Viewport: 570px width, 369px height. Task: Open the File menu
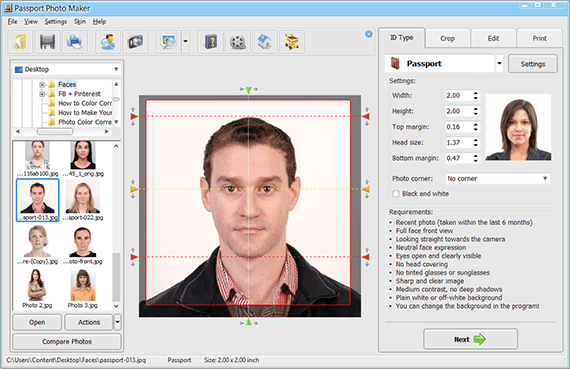(x=12, y=21)
